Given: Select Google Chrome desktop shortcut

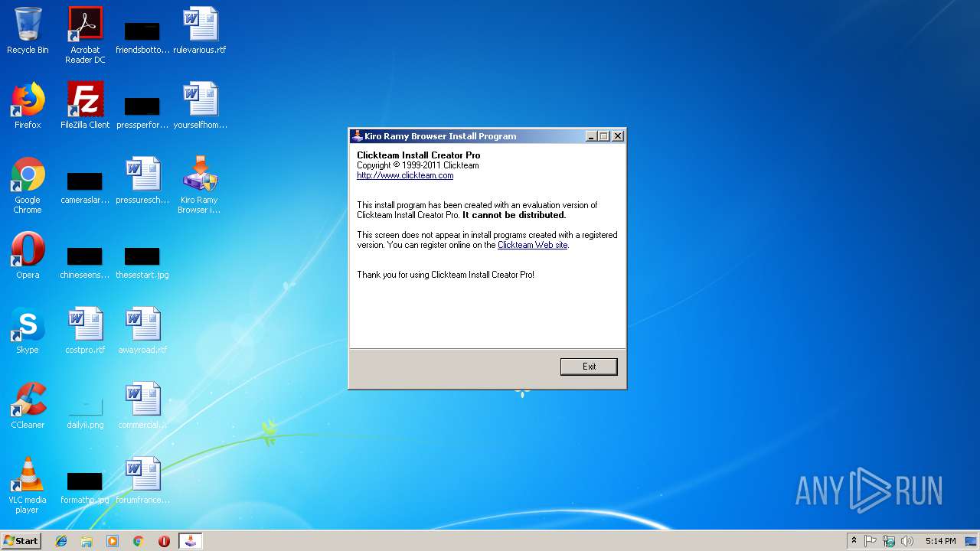Looking at the screenshot, I should coord(28,185).
